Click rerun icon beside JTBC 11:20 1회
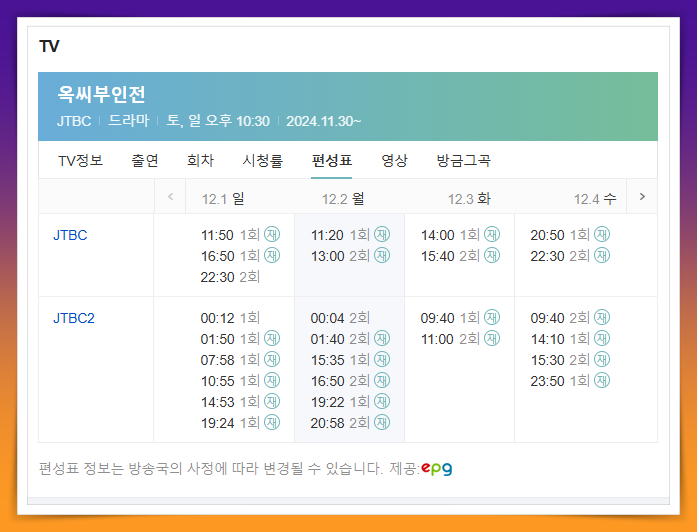 tap(382, 234)
